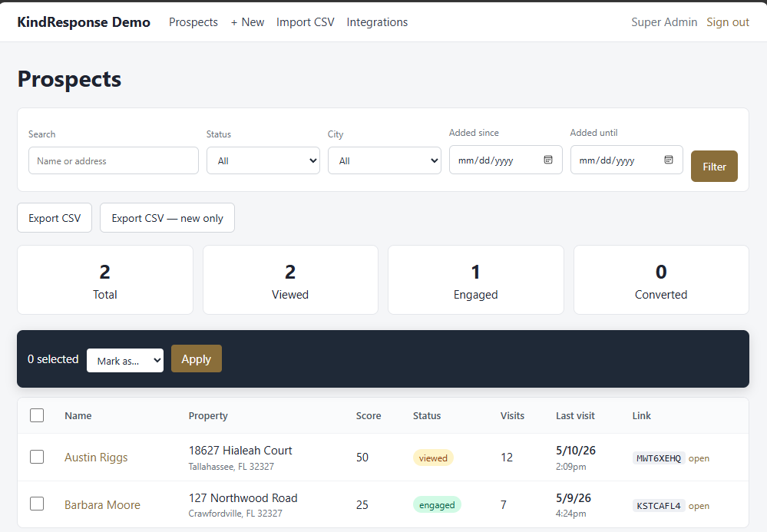Click Austin Riggs score value 50
The width and height of the screenshot is (767, 532).
(362, 458)
